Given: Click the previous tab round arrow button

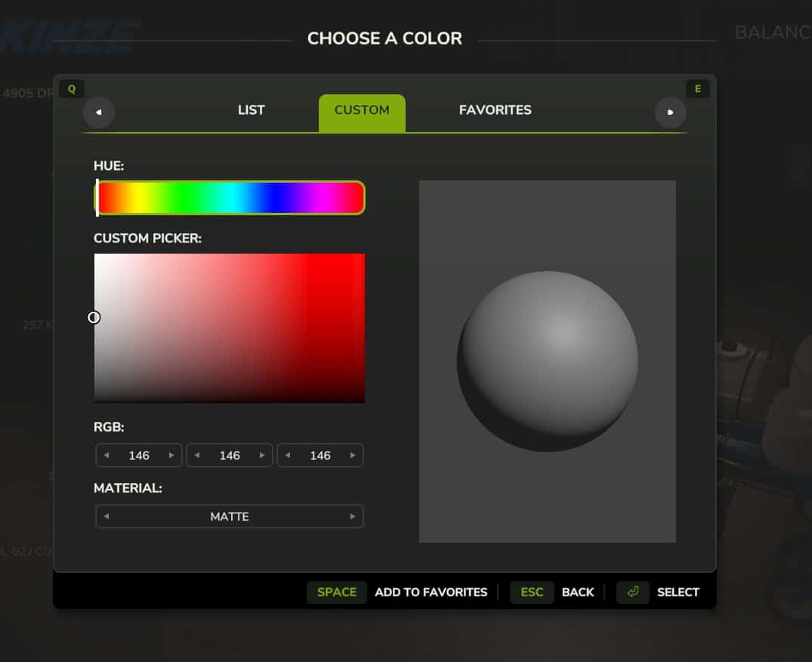Looking at the screenshot, I should pos(98,112).
